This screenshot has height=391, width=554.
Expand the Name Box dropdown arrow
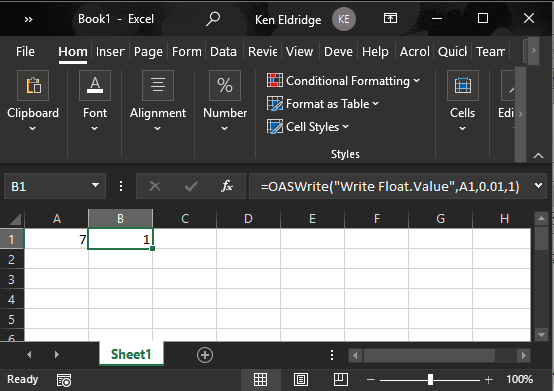pyautogui.click(x=95, y=185)
